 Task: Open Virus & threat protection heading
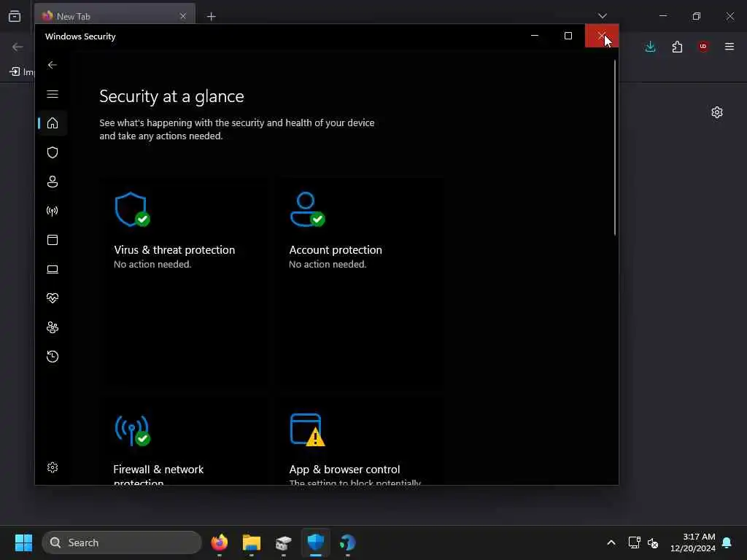point(174,250)
